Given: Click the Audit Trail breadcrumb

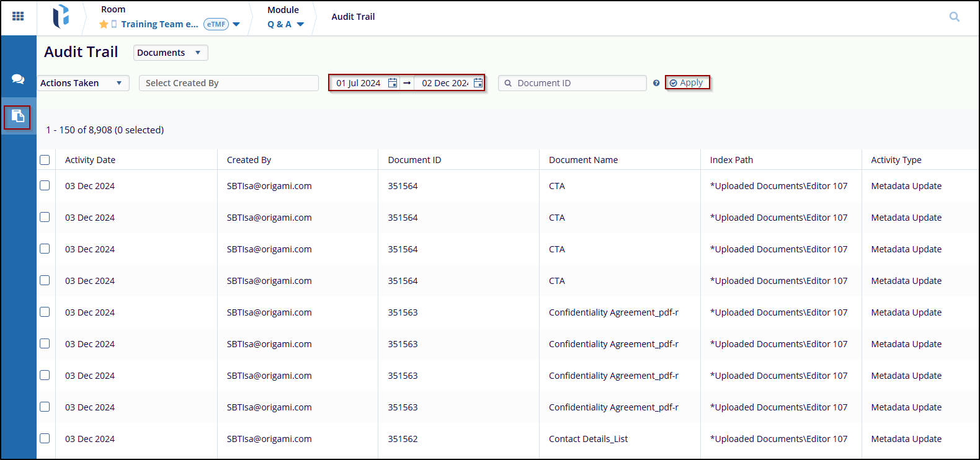Looking at the screenshot, I should tap(353, 17).
